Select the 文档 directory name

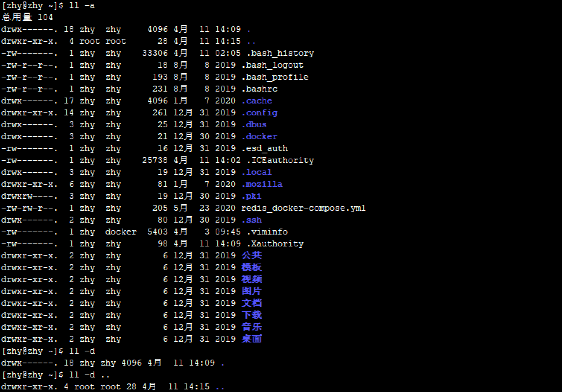pyautogui.click(x=252, y=303)
